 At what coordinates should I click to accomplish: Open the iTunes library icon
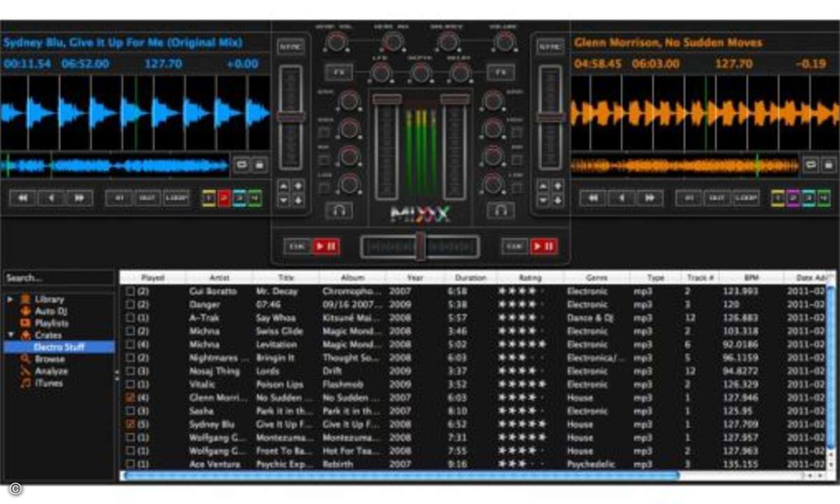coord(26,383)
